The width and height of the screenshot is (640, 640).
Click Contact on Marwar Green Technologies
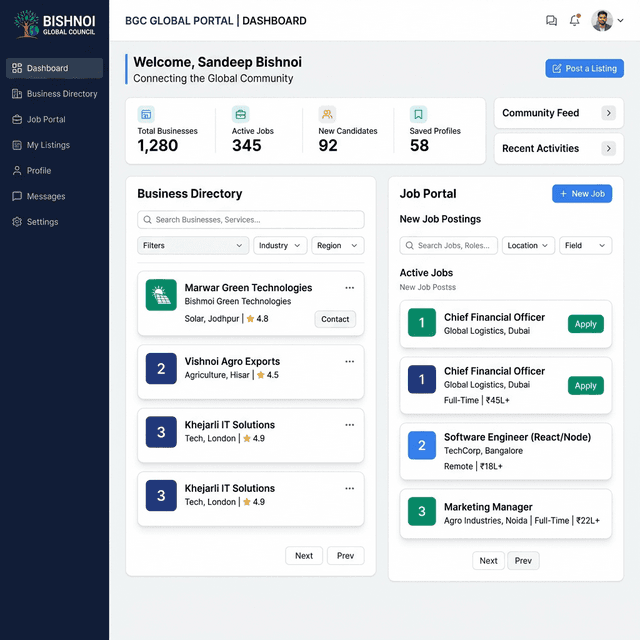(335, 319)
